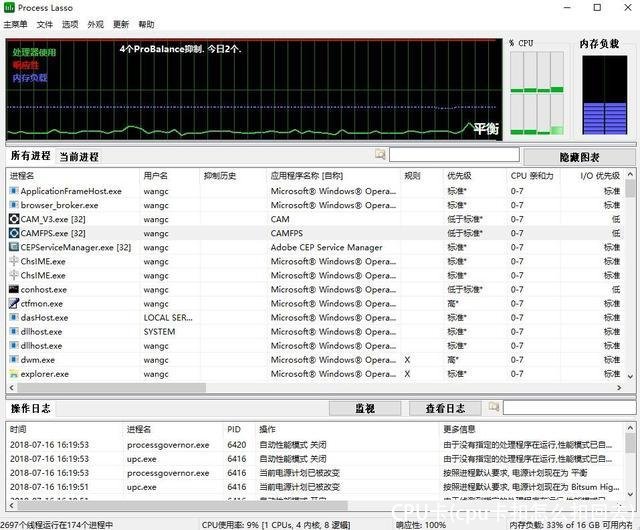This screenshot has height=530, width=640.
Task: Click the browser_broker.exe process icon
Action: coord(14,205)
